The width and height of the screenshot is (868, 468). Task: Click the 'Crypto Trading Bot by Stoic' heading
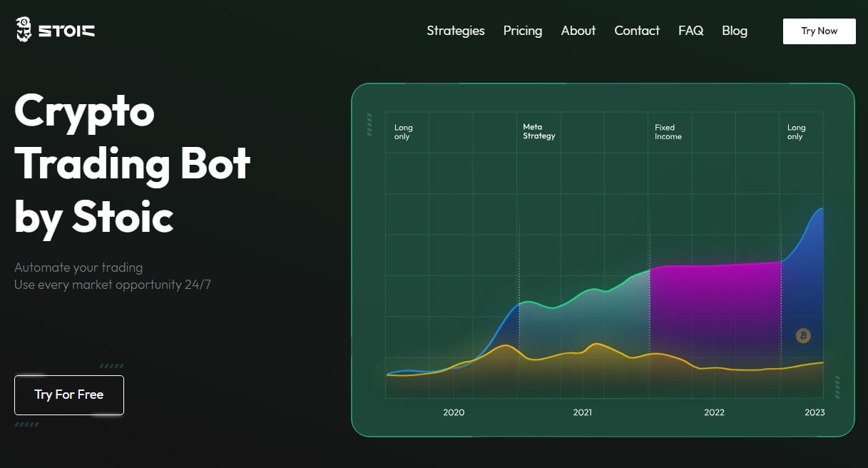point(133,163)
